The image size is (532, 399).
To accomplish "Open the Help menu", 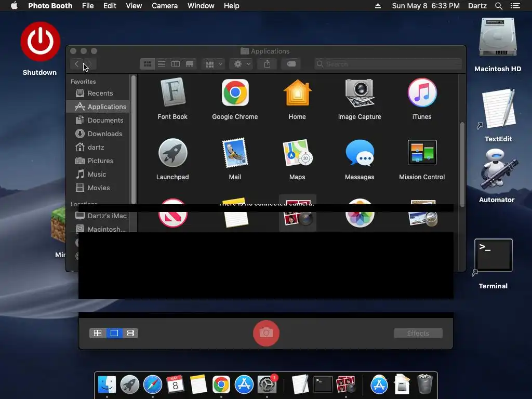I will coord(231,6).
